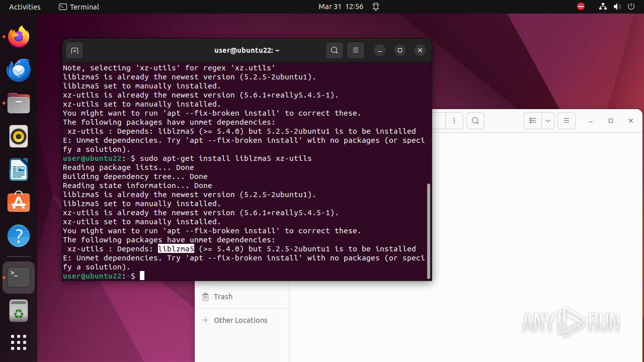Select Trash in Files sidebar

(x=242, y=297)
